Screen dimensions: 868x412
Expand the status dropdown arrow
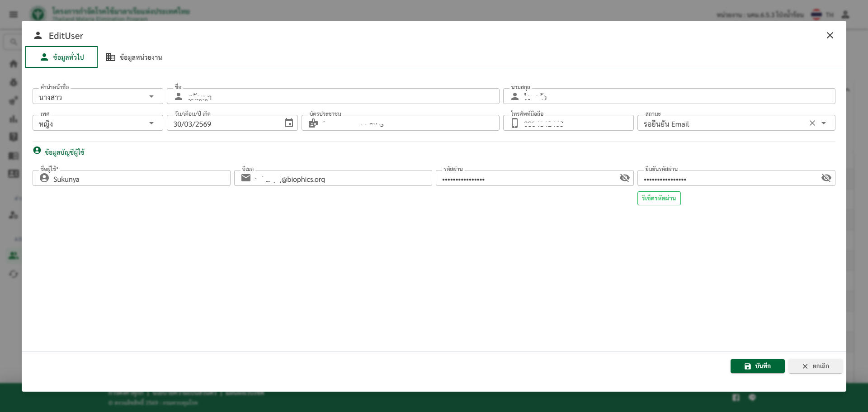[x=824, y=123]
